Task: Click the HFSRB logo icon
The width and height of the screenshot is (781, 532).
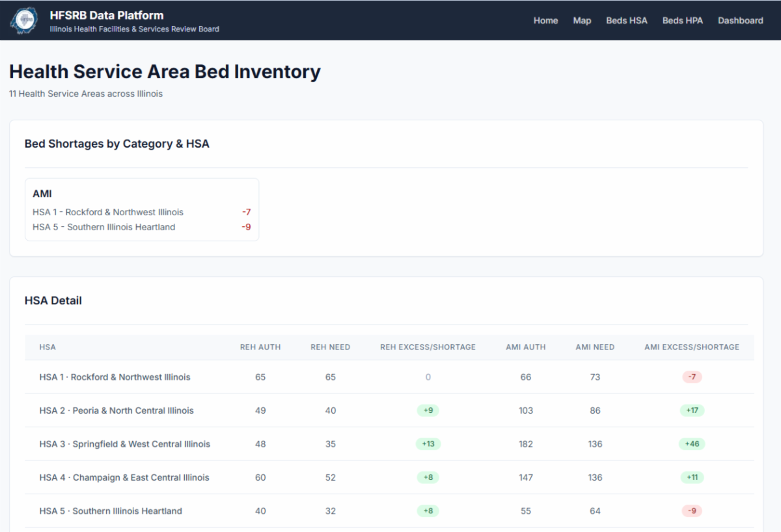Action: 24,21
